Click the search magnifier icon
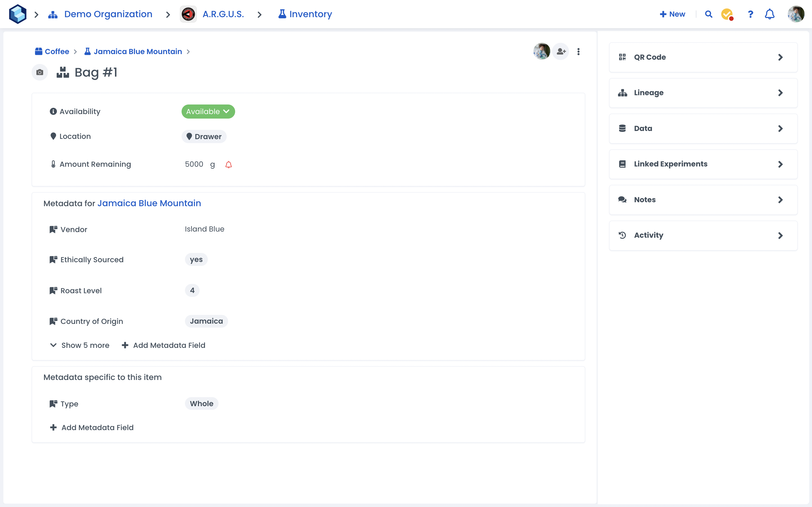The height and width of the screenshot is (507, 812). pyautogui.click(x=708, y=14)
